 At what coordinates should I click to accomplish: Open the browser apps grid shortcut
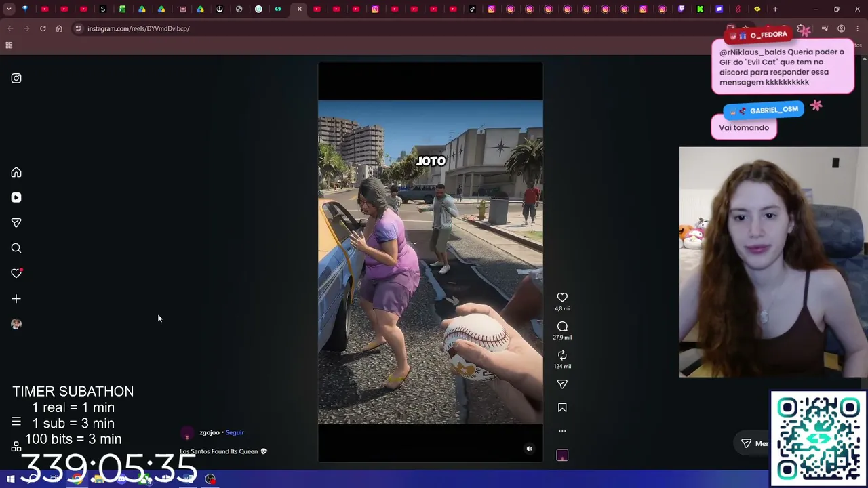click(9, 45)
